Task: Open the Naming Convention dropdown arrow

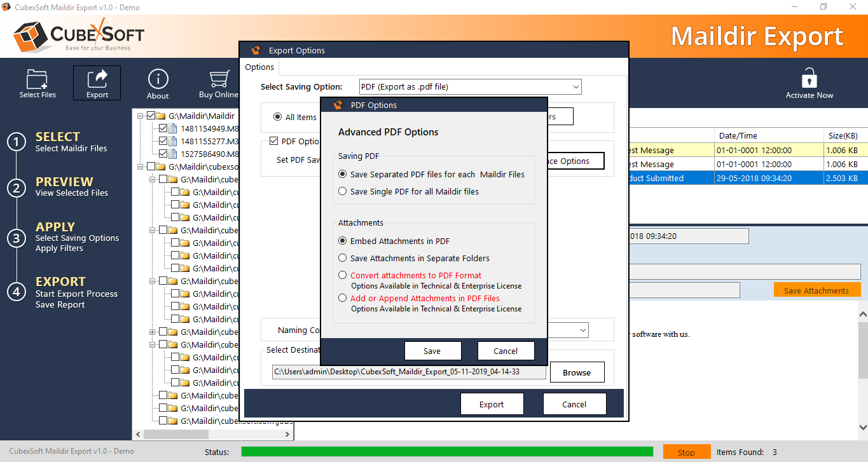Action: point(582,330)
